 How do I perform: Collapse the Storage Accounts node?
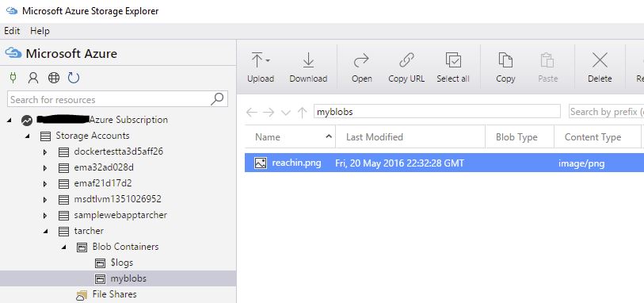point(27,136)
